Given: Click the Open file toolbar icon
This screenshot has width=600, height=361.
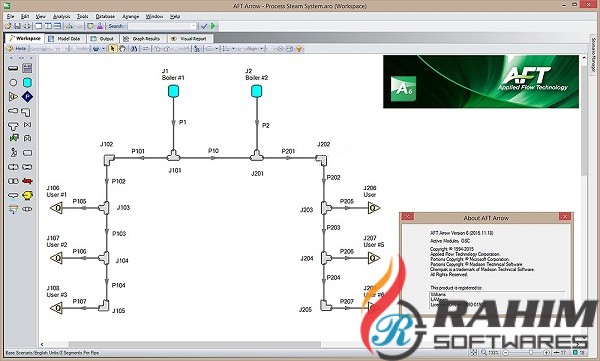Looking at the screenshot, I should 8,26.
